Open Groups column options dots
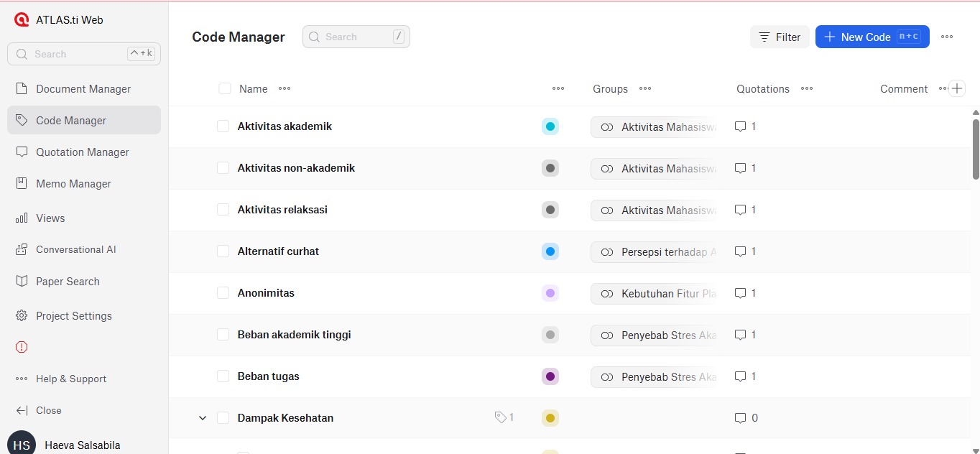Screen dimensions: 980x454 [x=645, y=89]
